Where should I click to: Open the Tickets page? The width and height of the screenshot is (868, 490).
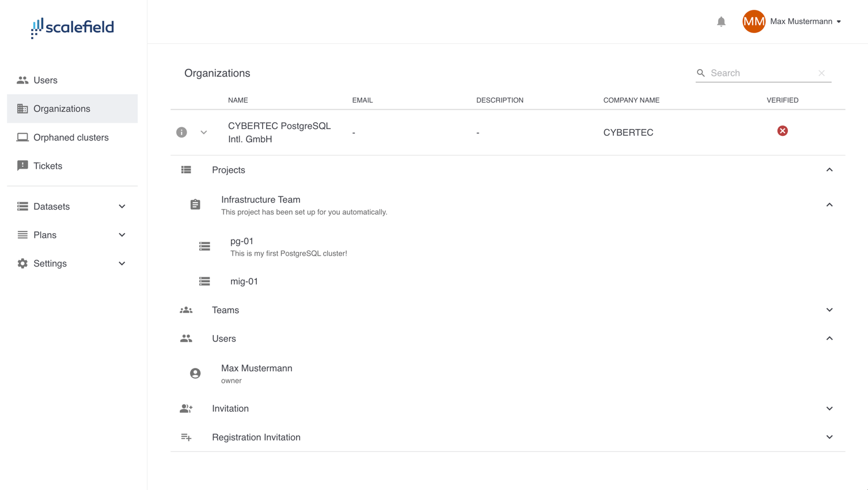coord(48,166)
